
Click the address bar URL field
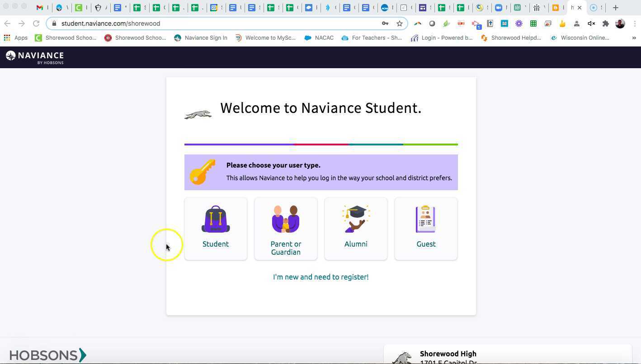(x=112, y=23)
